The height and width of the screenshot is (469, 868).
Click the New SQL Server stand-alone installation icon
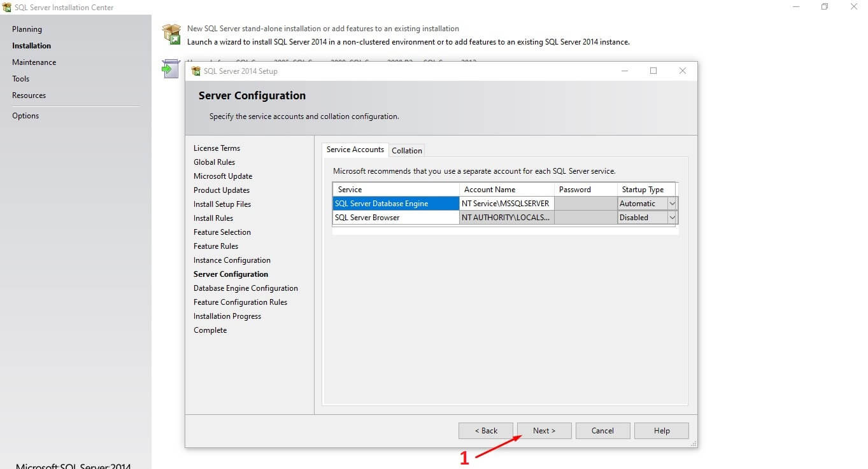coord(171,34)
